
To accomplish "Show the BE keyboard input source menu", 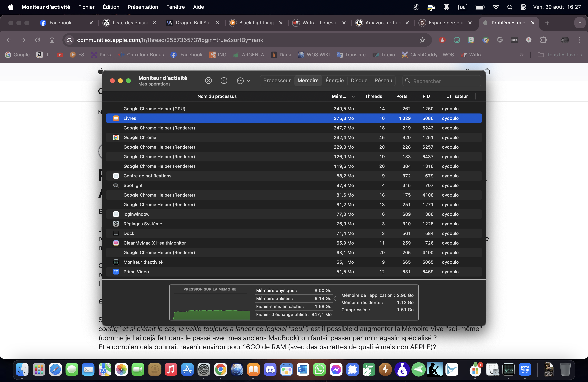I will (462, 7).
